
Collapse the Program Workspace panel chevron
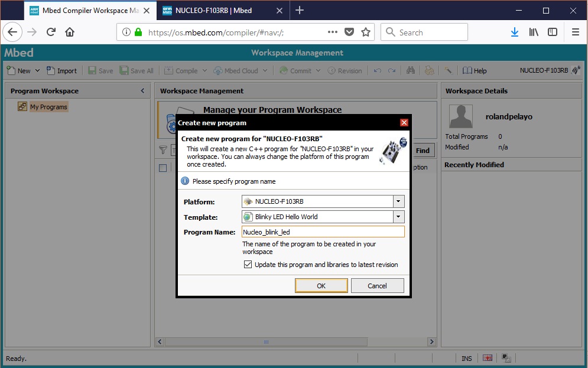142,91
